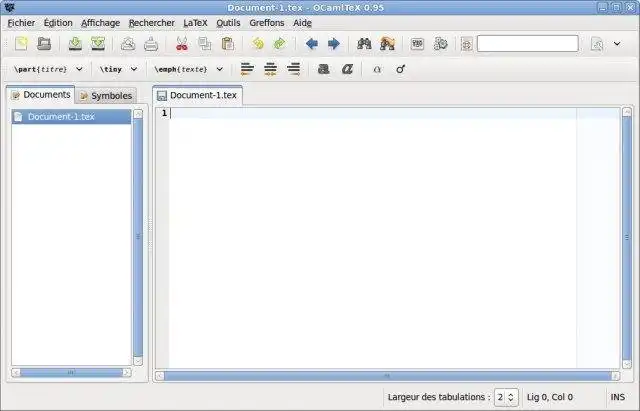640x411 pixels.
Task: Open the Affichage menu
Action: (100, 23)
